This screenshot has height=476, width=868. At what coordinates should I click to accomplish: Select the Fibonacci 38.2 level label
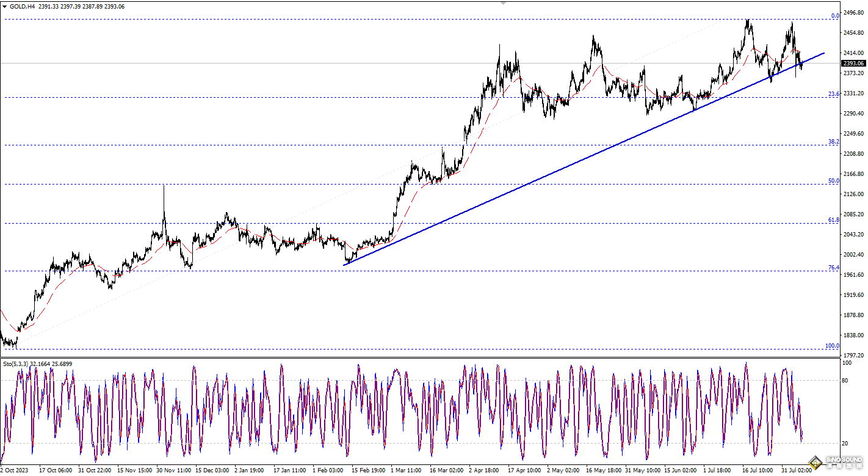(x=833, y=142)
